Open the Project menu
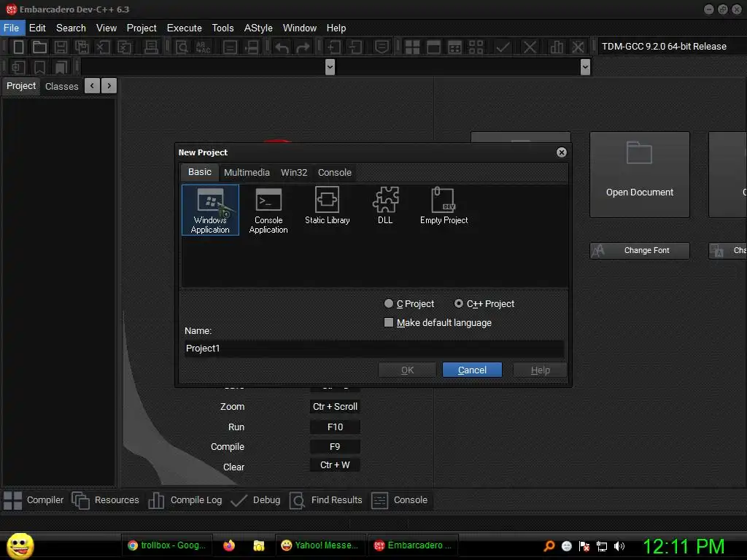 click(142, 28)
